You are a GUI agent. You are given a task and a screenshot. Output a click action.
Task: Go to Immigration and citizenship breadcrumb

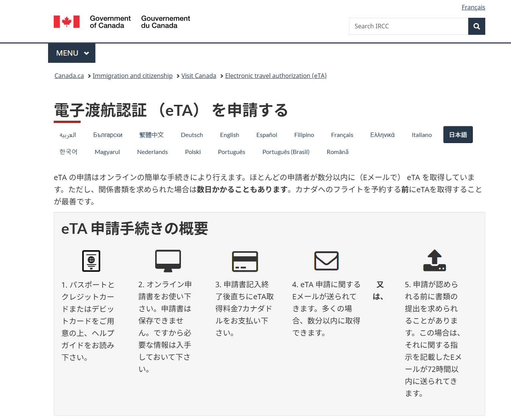coord(132,76)
